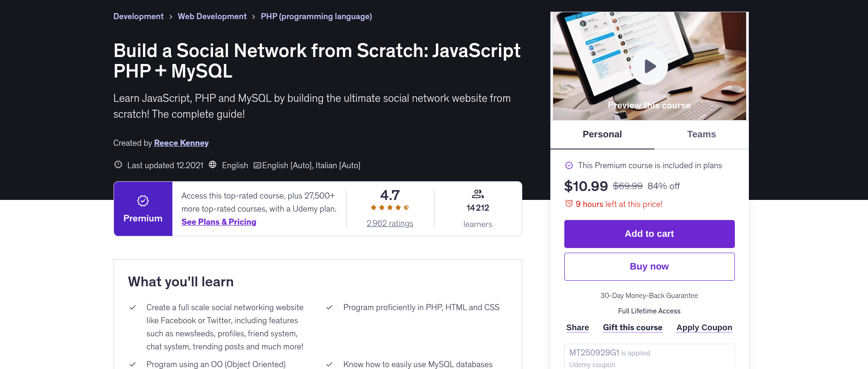Click the Premium badge icon
Screen dimensions: 868x369
coord(143,201)
